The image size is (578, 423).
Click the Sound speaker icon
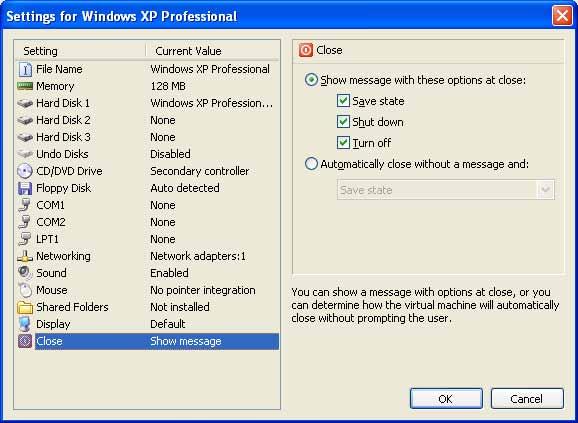pyautogui.click(x=25, y=273)
